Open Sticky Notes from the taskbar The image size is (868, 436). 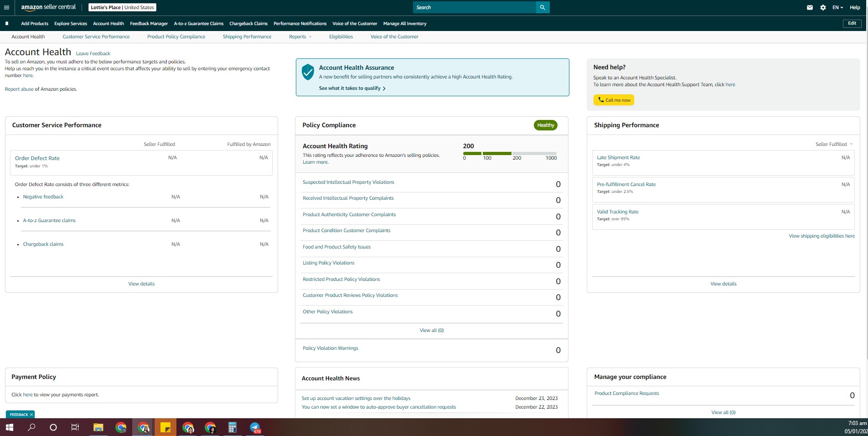(165, 427)
